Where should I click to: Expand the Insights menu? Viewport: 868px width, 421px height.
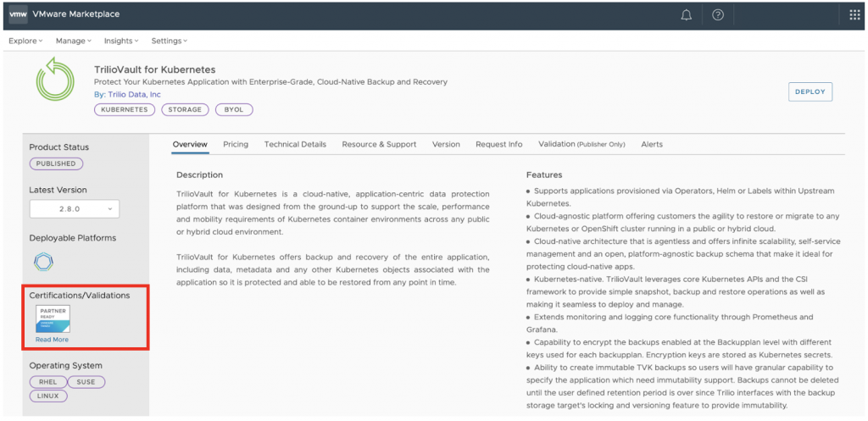[x=121, y=41]
